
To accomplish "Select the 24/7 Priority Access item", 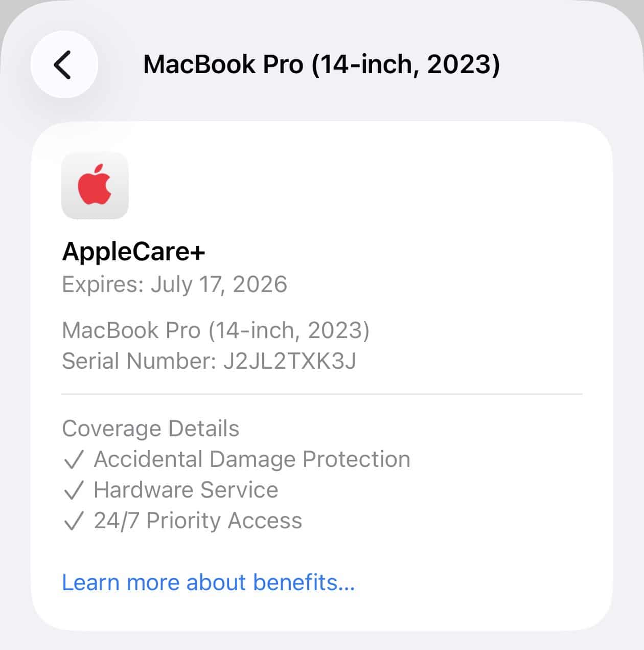I will click(x=198, y=521).
